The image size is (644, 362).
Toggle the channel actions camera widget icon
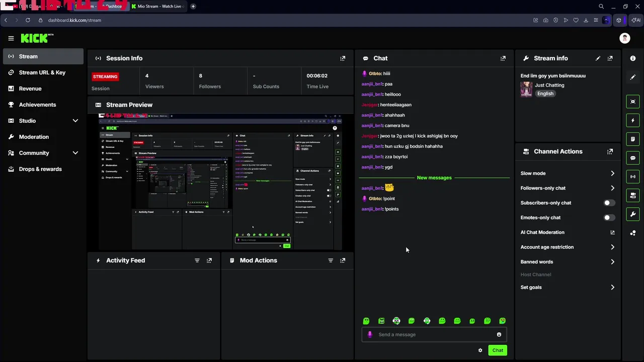tap(633, 195)
